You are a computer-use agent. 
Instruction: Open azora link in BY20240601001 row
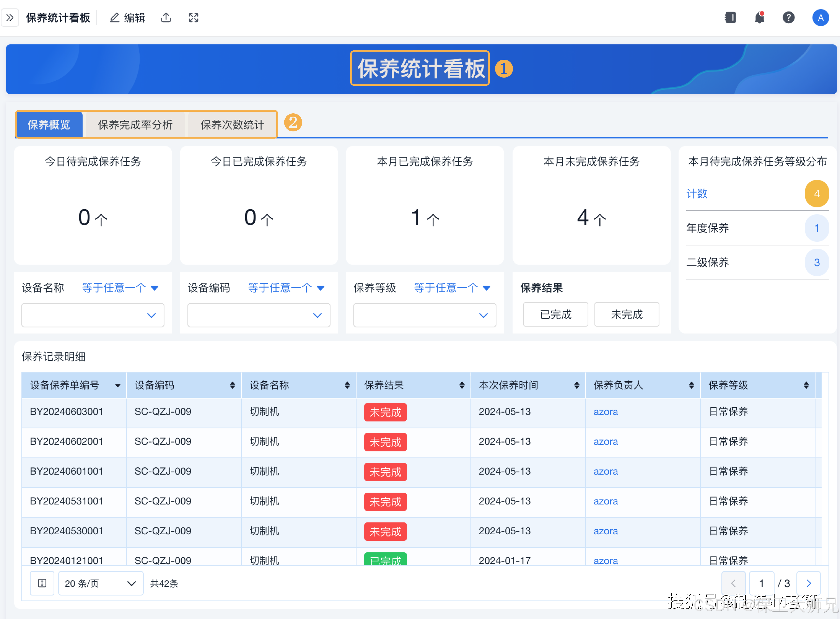point(605,471)
